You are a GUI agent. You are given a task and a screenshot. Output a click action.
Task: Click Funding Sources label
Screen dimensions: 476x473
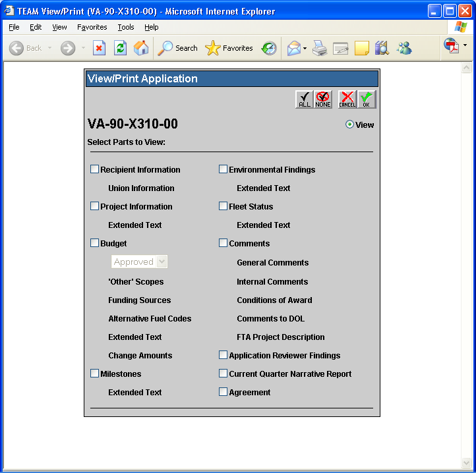(140, 300)
